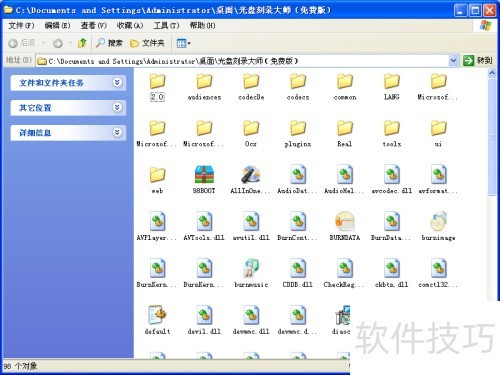Viewport: 500px width, 375px height.
Task: Minimize the explorer window
Action: tap(460, 11)
